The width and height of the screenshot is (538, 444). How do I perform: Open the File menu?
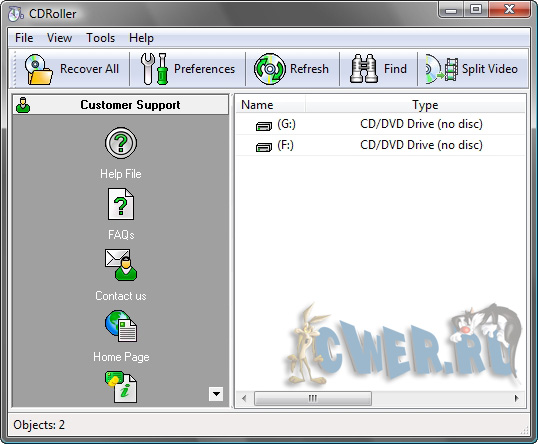tap(24, 38)
